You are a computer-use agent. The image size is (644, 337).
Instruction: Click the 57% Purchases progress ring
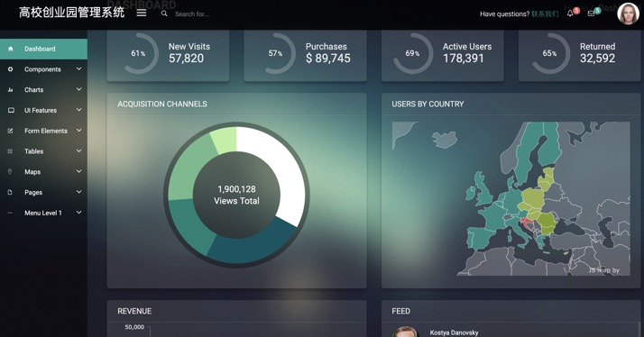point(275,53)
